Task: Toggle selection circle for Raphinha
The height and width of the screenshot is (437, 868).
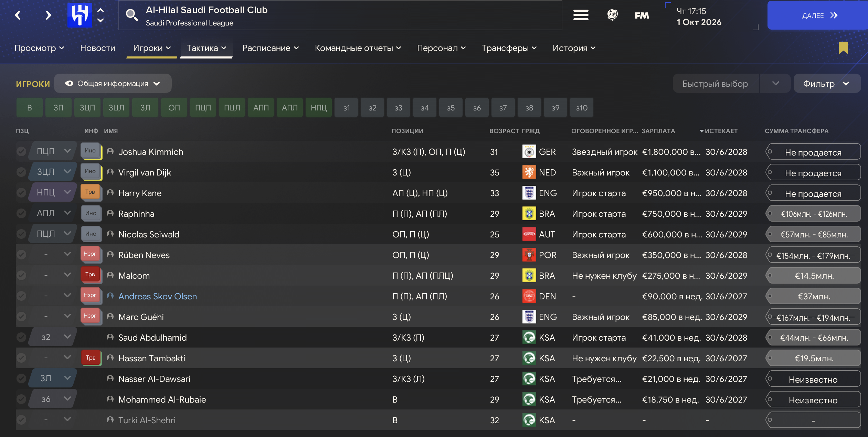Action: pyautogui.click(x=21, y=213)
